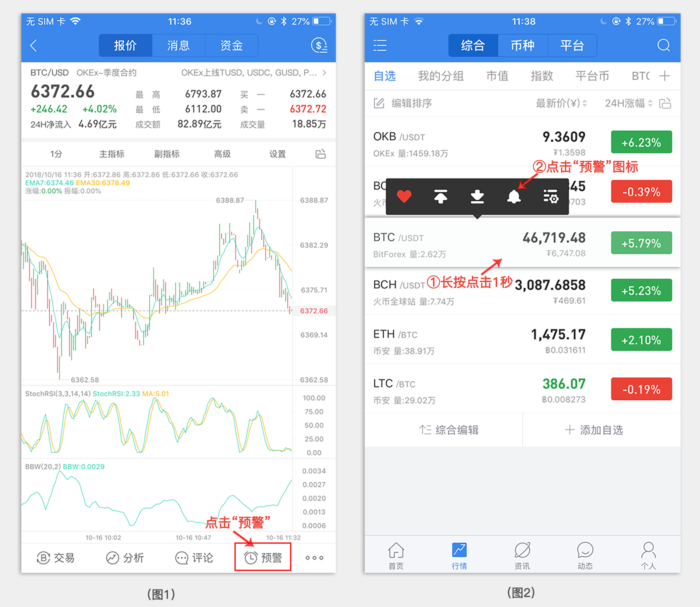
Task: Switch to the 消息 tab
Action: (x=178, y=45)
